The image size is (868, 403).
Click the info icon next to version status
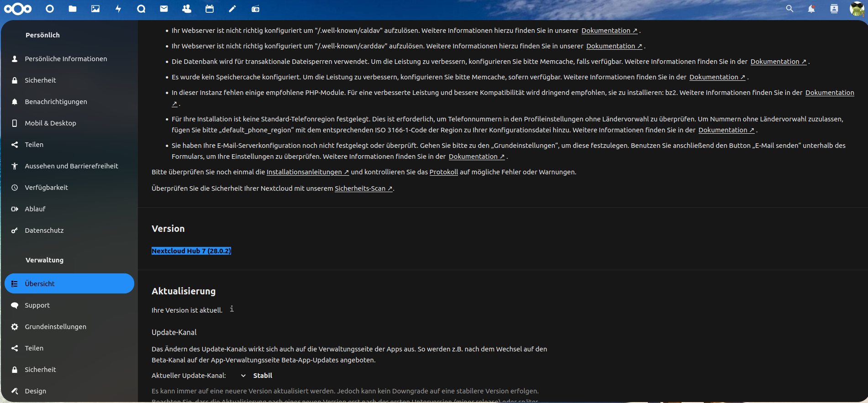231,309
